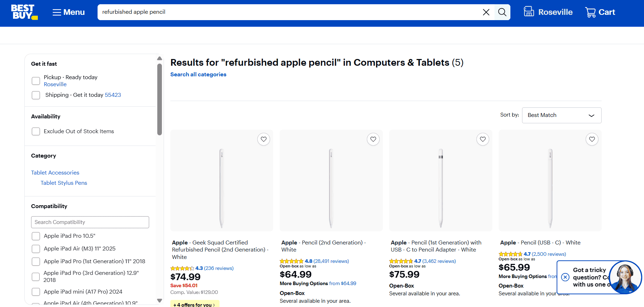
Task: Click the store pickup icon beside Roseville
Action: (x=529, y=11)
